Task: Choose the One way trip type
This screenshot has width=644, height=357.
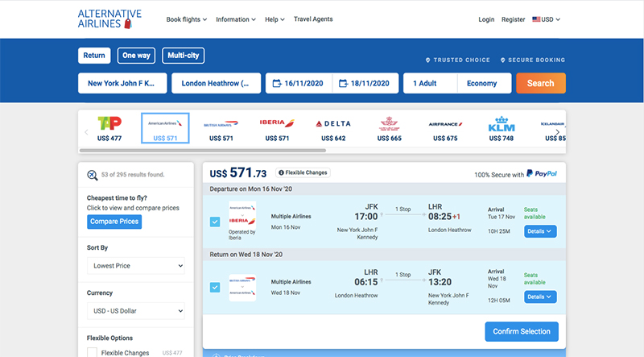Action: click(x=136, y=56)
